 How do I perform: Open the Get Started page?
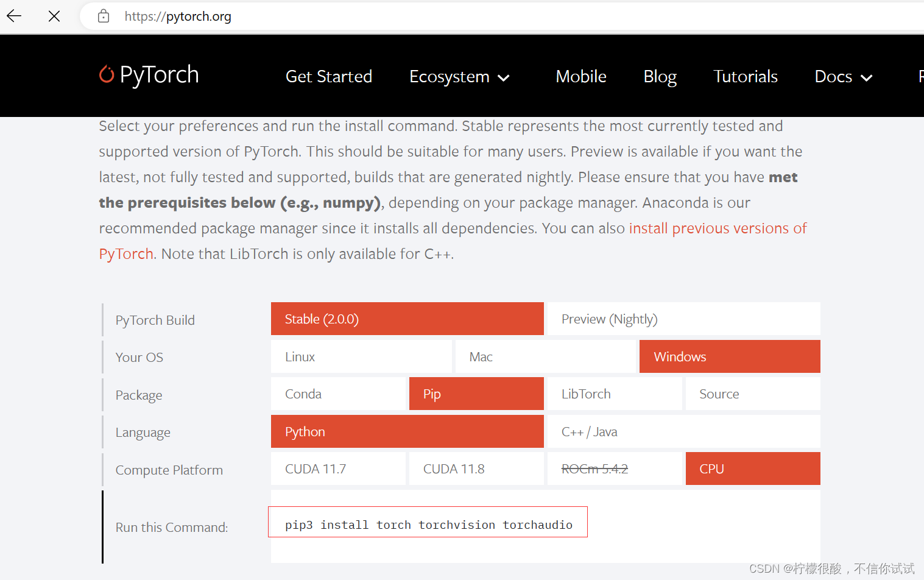point(329,77)
